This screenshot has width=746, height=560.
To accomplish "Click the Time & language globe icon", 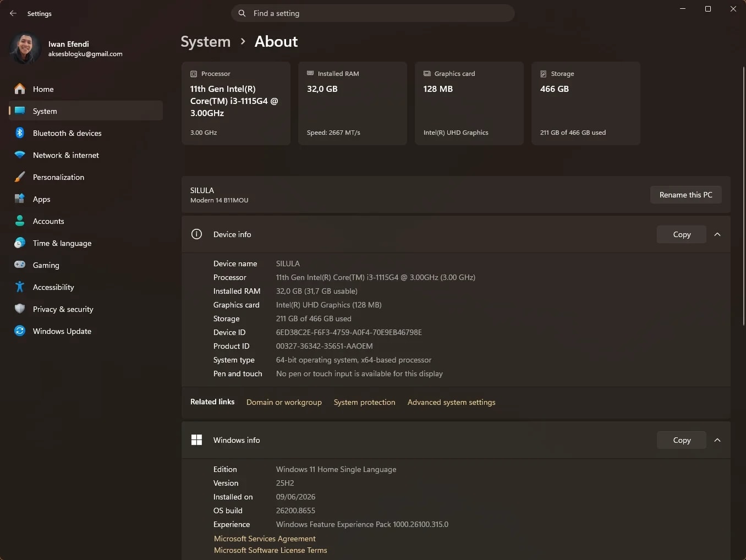I will (x=20, y=243).
